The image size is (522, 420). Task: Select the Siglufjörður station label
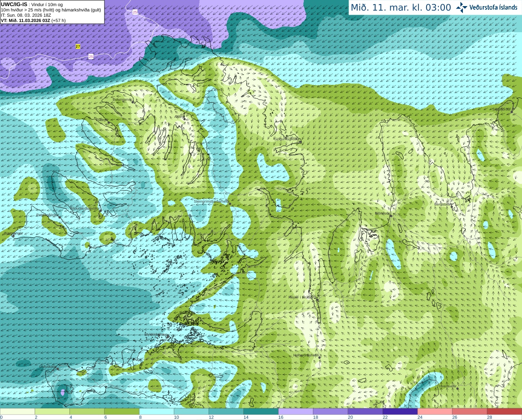pos(501,109)
